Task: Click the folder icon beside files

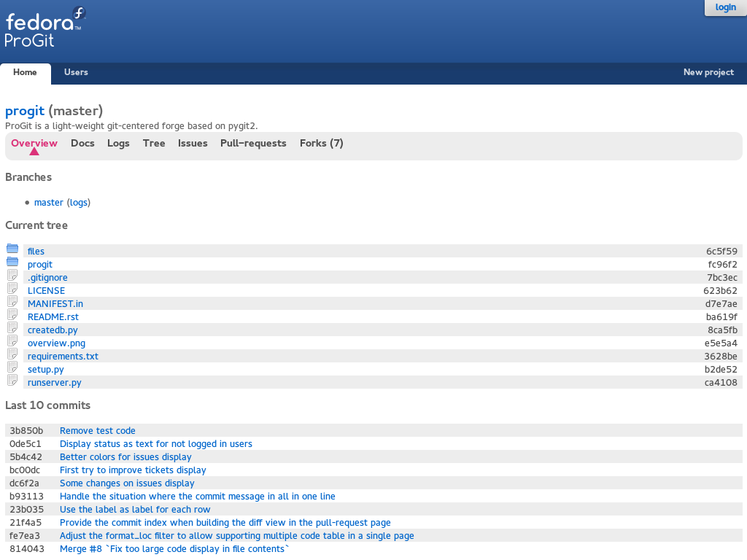Action: pos(12,249)
